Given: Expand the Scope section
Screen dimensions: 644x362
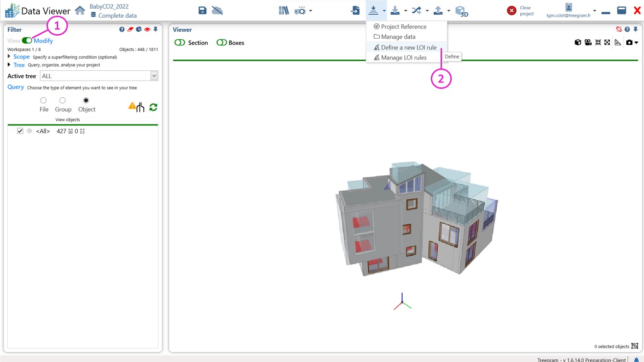Looking at the screenshot, I should 9,57.
